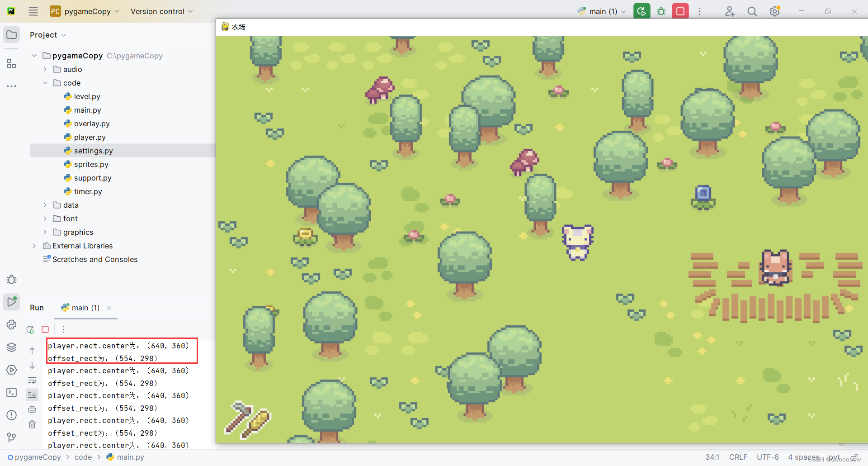This screenshot has width=868, height=466.
Task: Open the Structure tool window icon
Action: (x=11, y=64)
